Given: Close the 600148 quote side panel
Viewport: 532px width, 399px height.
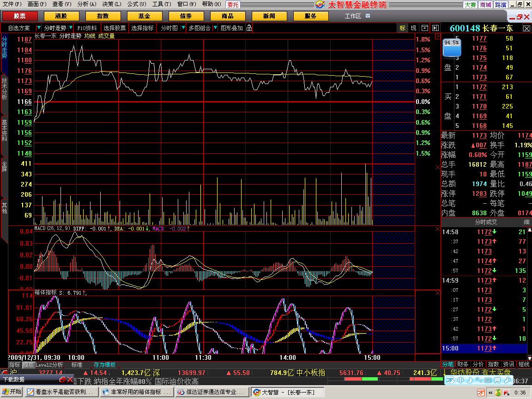Looking at the screenshot, I should (526, 29).
